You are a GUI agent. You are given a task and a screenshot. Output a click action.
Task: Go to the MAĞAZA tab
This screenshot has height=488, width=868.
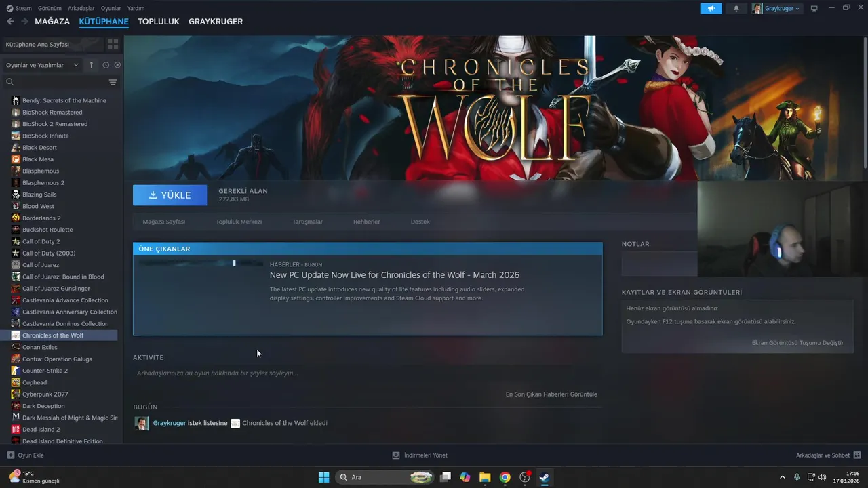(52, 22)
